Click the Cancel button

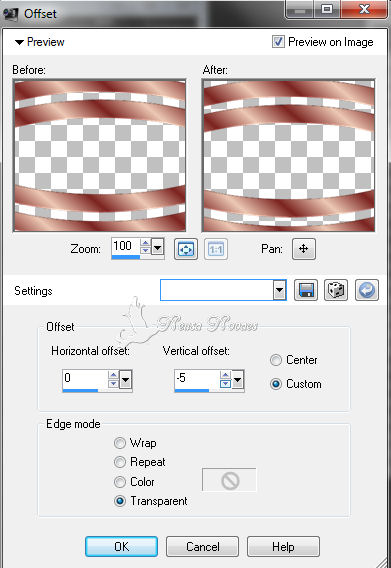(x=203, y=546)
